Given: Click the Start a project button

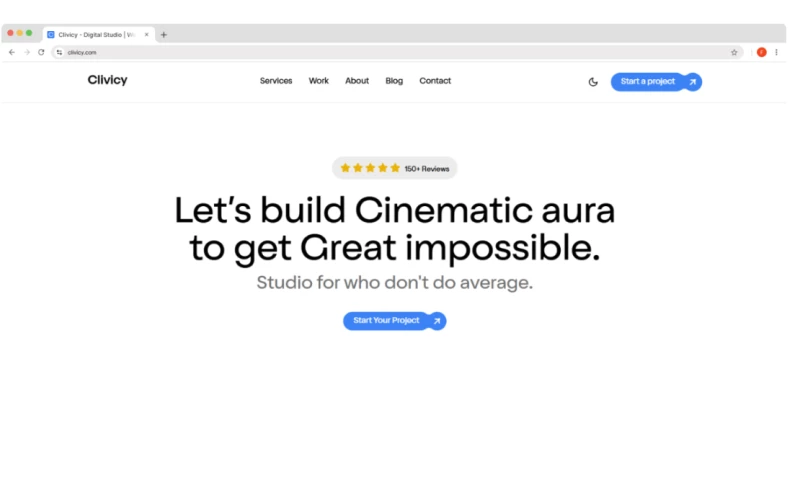Looking at the screenshot, I should click(x=656, y=82).
